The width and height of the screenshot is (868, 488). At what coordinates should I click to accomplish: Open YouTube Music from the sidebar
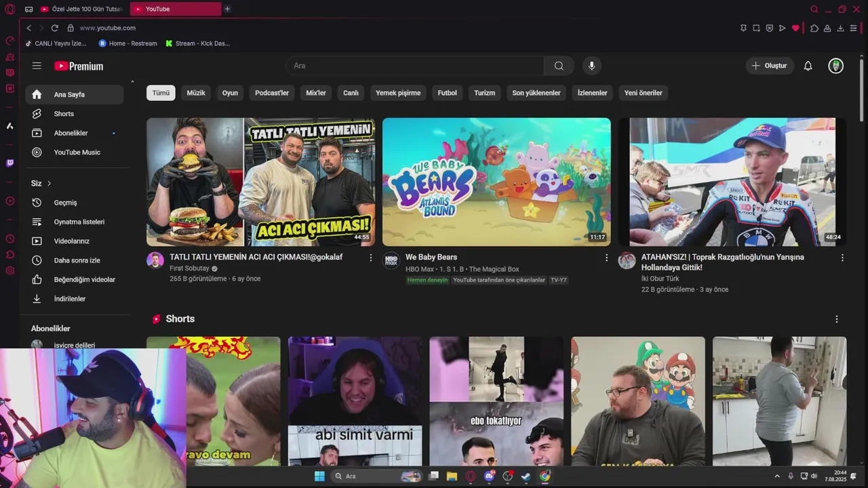coord(75,152)
